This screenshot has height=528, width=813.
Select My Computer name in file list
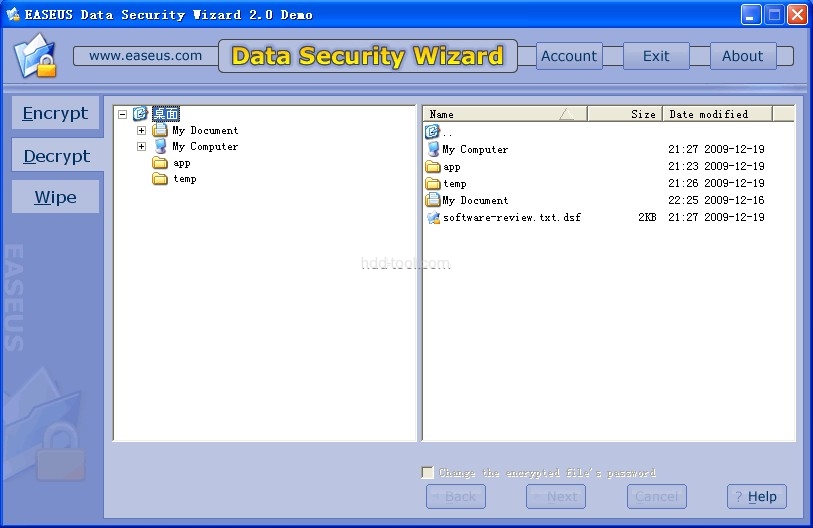[475, 149]
